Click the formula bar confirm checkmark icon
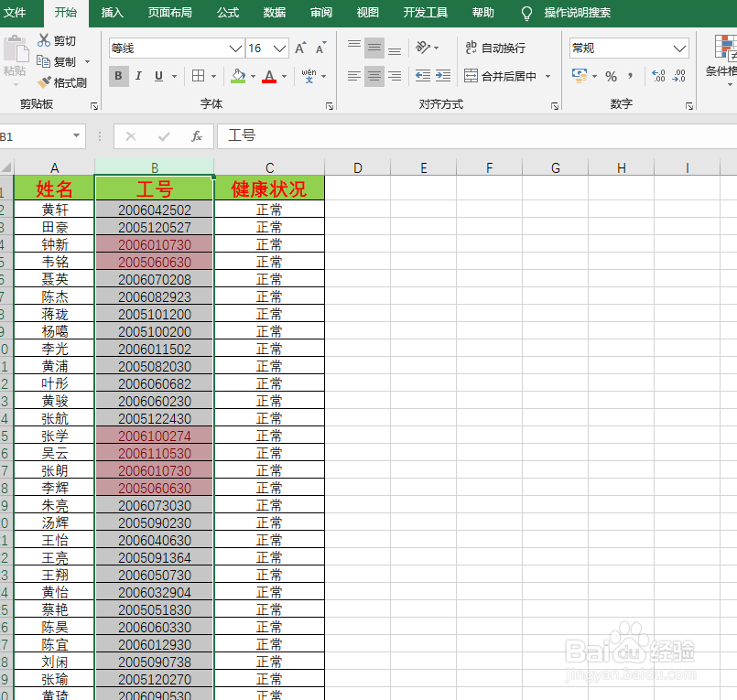The width and height of the screenshot is (737, 700). [x=164, y=136]
